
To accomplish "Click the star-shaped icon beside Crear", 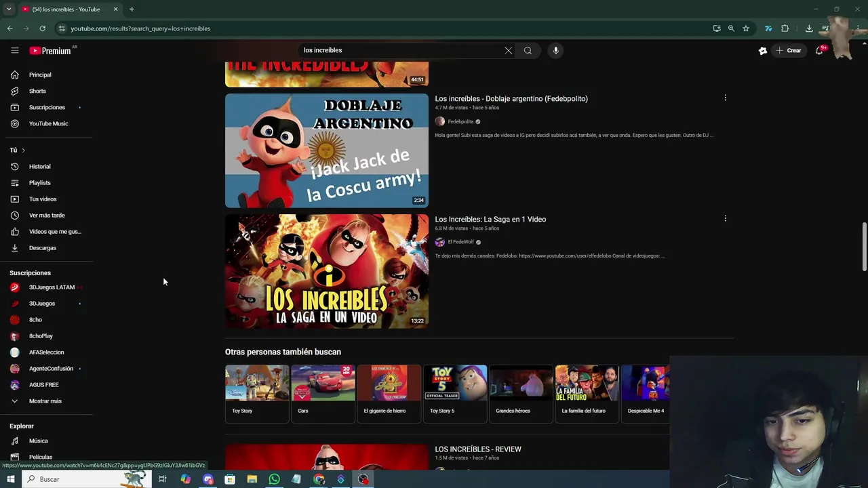I will click(x=763, y=50).
